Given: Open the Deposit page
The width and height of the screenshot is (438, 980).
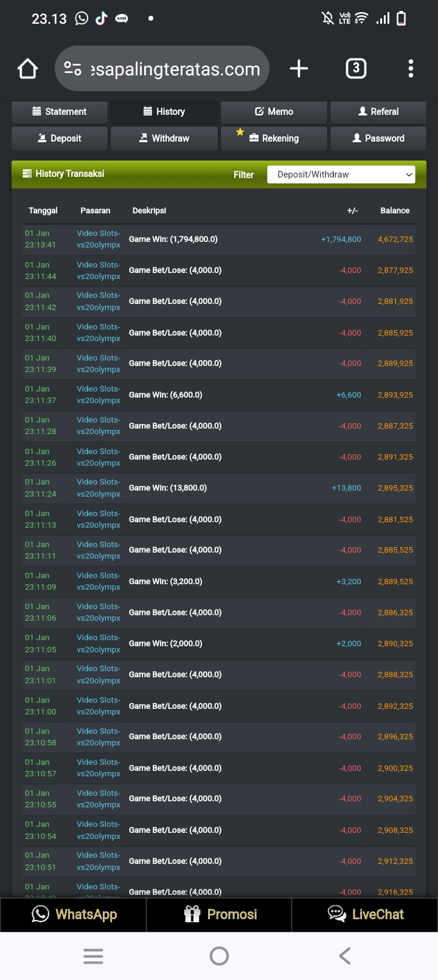Looking at the screenshot, I should point(60,139).
